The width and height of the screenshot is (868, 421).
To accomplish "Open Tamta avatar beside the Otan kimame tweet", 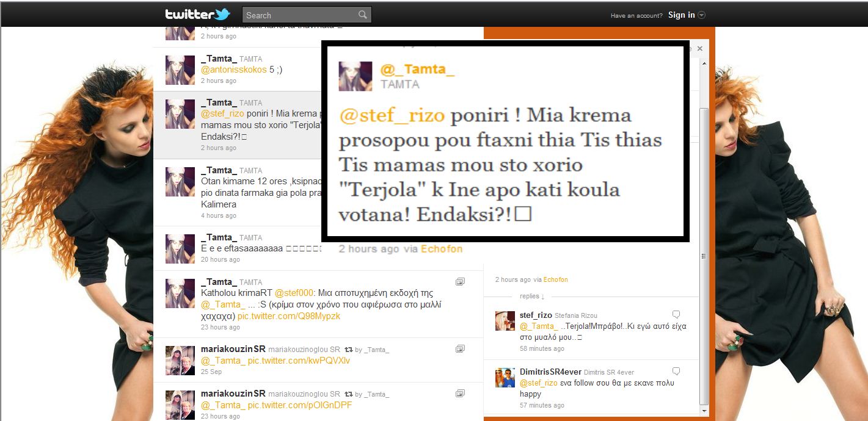I will [x=180, y=182].
